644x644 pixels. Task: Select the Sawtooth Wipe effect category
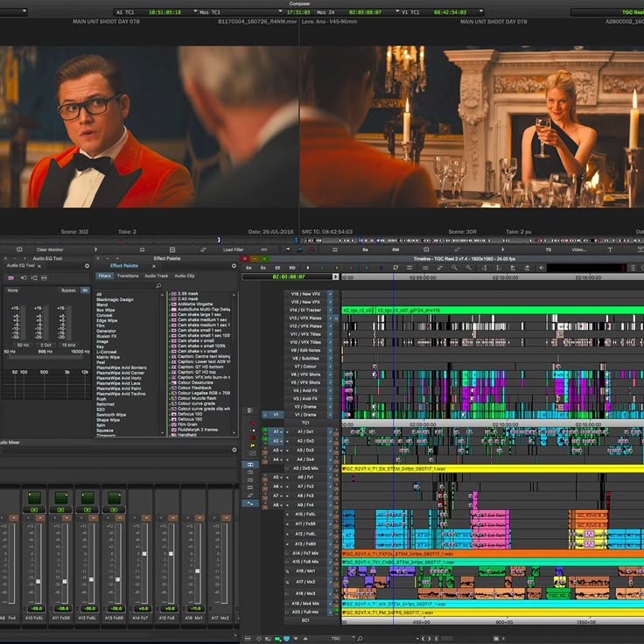111,415
